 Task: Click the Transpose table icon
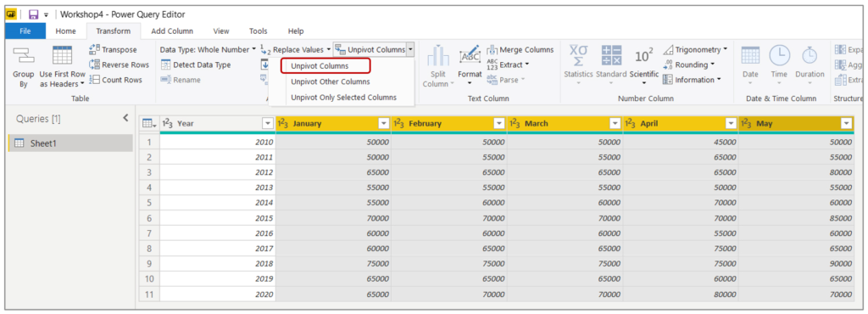(94, 50)
